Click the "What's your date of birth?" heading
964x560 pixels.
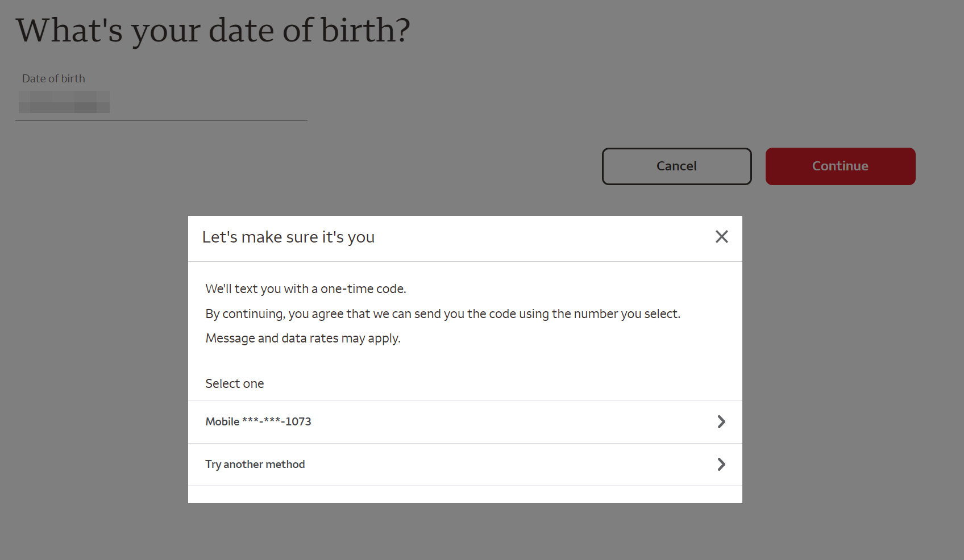[213, 31]
